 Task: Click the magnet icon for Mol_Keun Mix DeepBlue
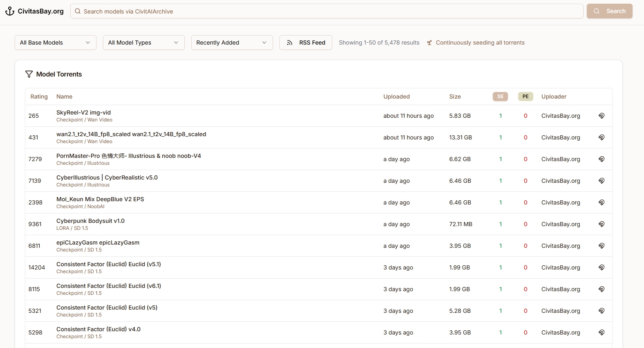point(602,202)
